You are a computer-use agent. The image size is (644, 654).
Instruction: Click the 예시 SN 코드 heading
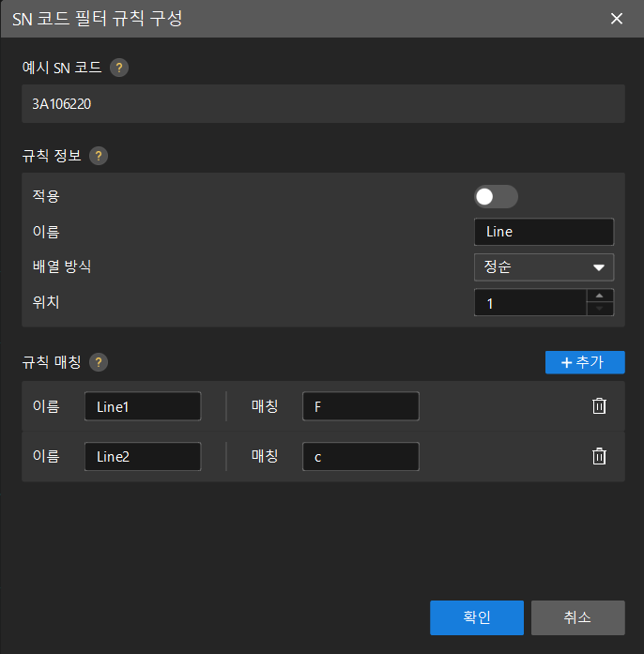62,68
